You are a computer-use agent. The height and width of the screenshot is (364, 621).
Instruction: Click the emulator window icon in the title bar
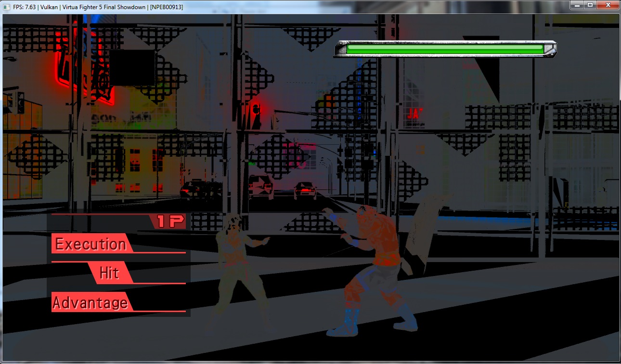[6, 7]
